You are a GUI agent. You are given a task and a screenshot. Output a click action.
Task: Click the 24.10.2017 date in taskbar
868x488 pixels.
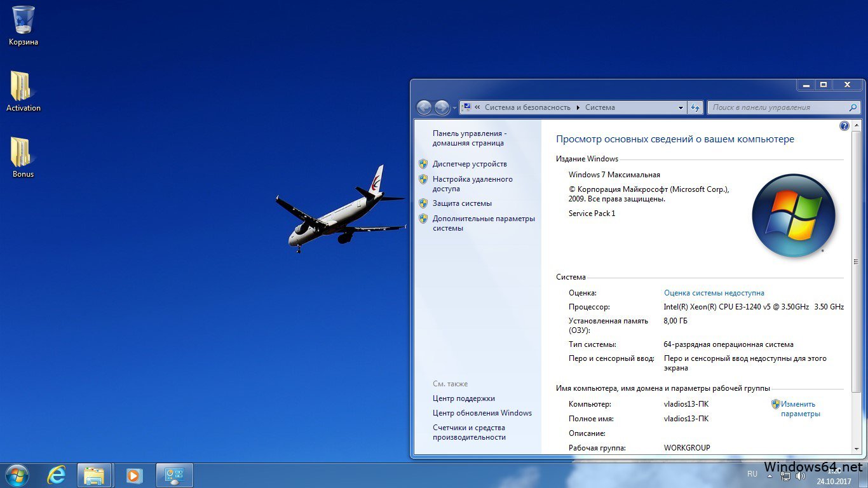[834, 482]
